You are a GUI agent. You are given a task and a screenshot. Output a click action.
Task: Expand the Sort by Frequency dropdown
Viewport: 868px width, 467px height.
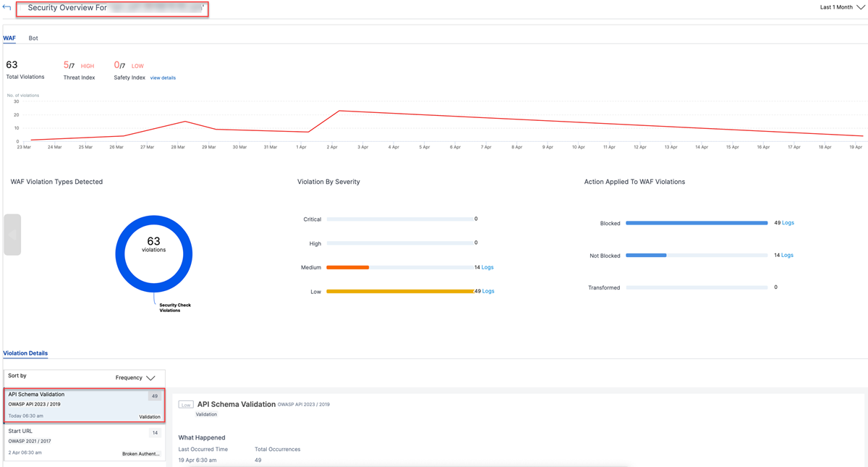(x=135, y=378)
